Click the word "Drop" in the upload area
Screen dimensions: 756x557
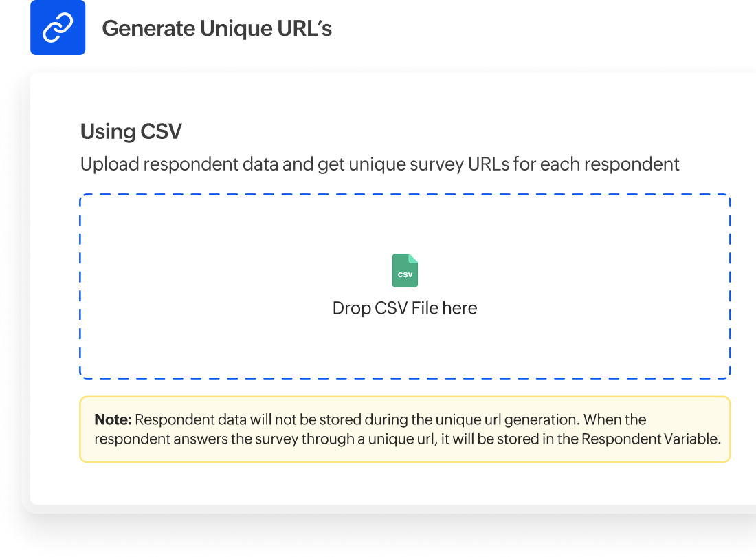[352, 308]
